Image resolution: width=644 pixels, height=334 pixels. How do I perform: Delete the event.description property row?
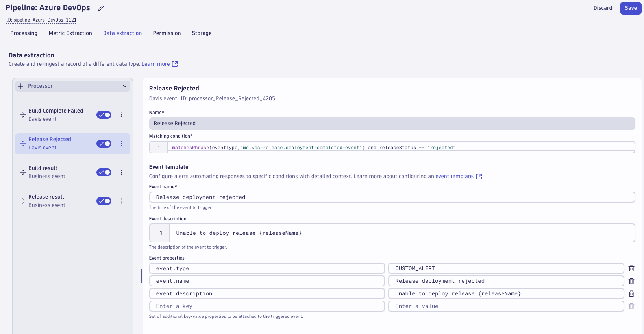point(631,293)
